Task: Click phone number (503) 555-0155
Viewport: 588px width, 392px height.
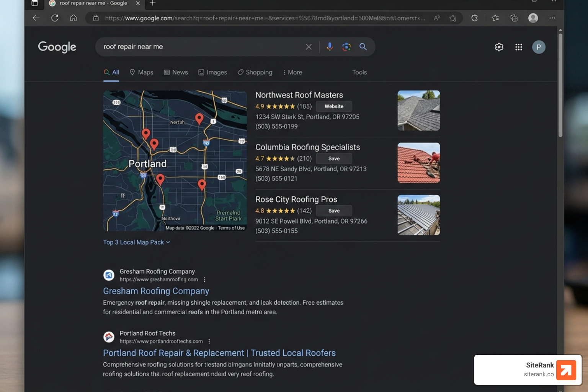Action: [x=276, y=231]
